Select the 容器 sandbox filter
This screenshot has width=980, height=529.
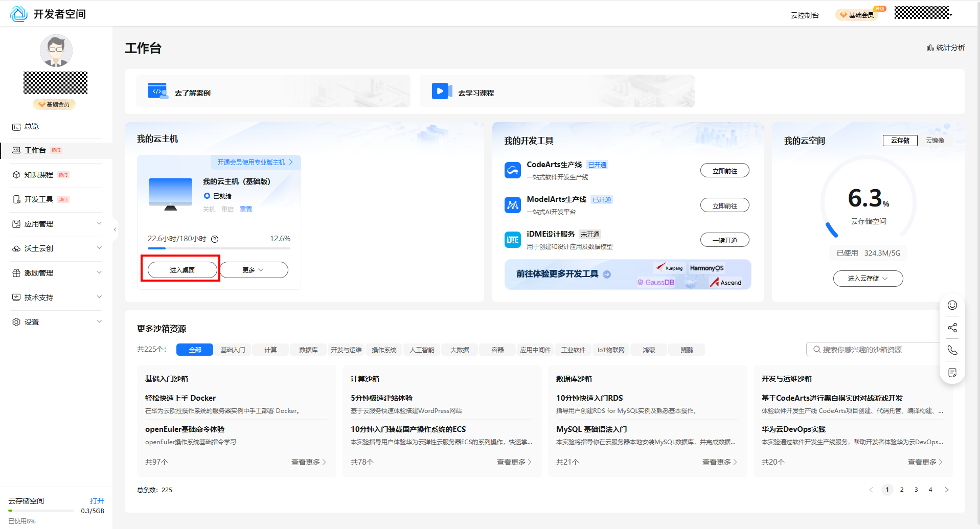(x=497, y=350)
